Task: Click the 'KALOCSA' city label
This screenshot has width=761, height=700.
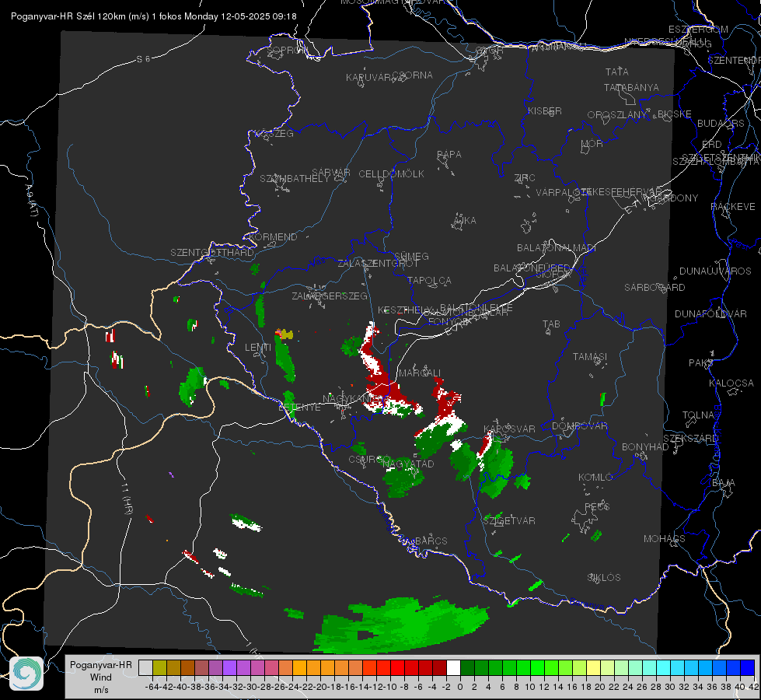Action: click(x=731, y=383)
